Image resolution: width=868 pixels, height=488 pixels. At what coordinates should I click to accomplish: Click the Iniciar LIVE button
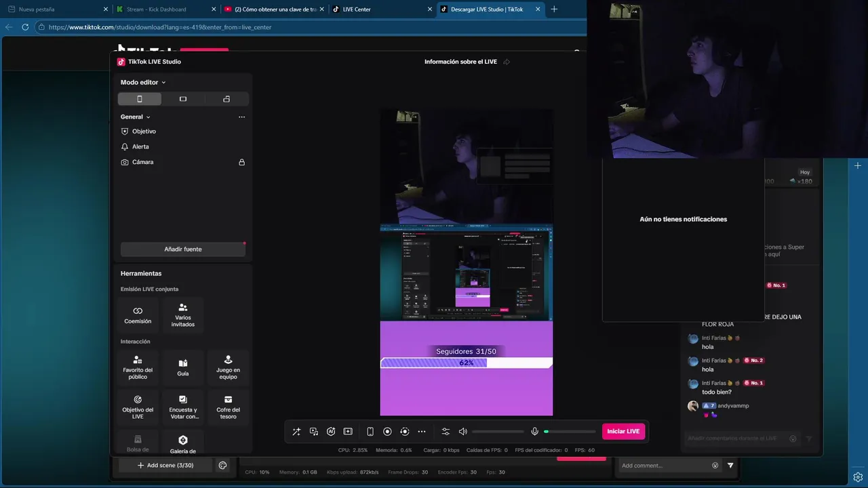623,432
